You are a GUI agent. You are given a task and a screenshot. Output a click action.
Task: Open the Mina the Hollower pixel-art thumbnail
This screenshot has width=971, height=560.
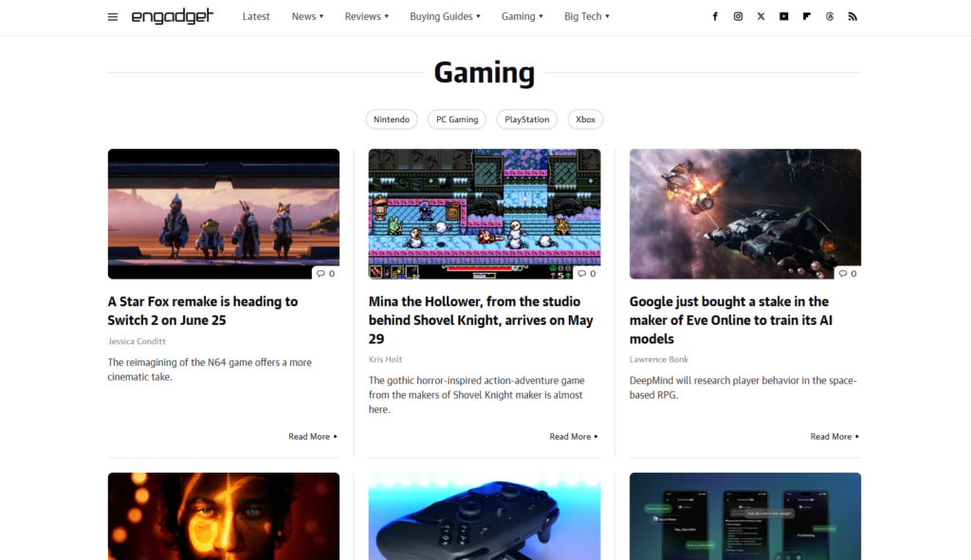pos(485,213)
